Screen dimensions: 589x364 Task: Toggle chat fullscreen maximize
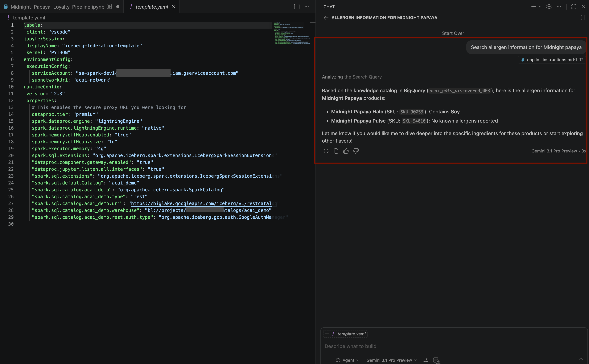pyautogui.click(x=574, y=7)
